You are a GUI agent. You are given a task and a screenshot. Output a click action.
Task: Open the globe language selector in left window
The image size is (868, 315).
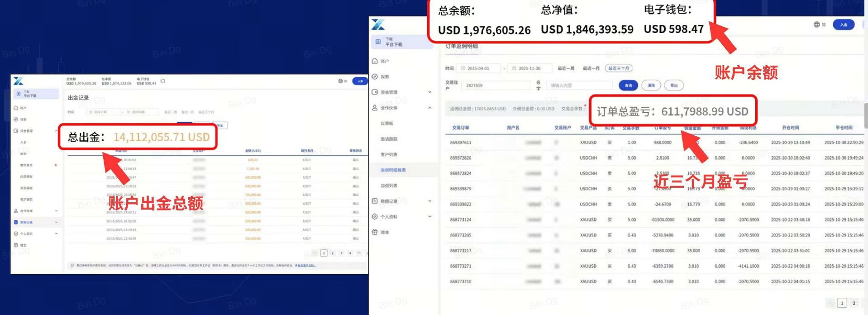coord(340,81)
